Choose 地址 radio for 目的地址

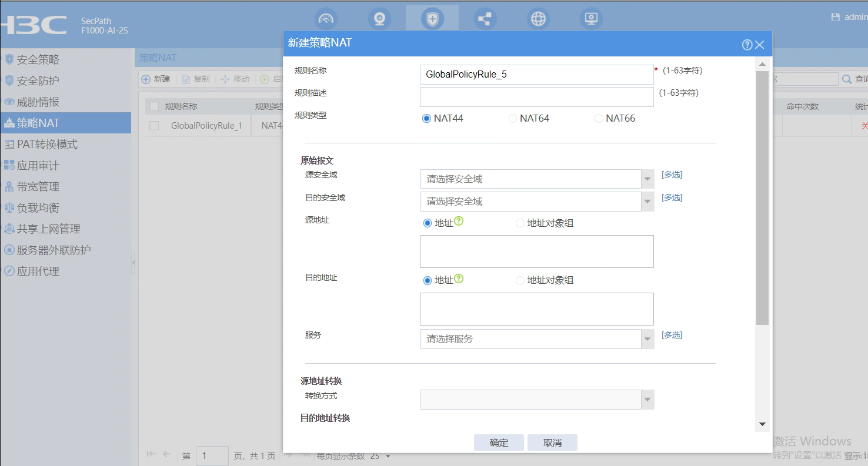point(428,280)
